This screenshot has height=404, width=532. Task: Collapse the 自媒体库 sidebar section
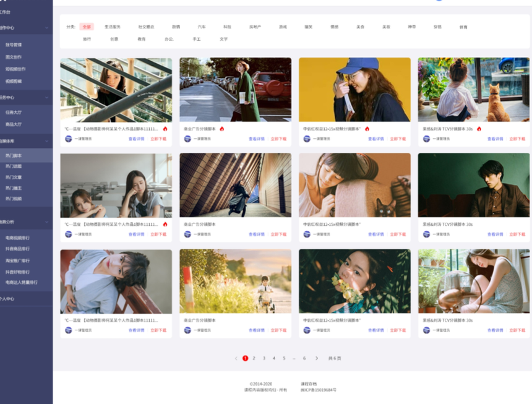coord(46,141)
